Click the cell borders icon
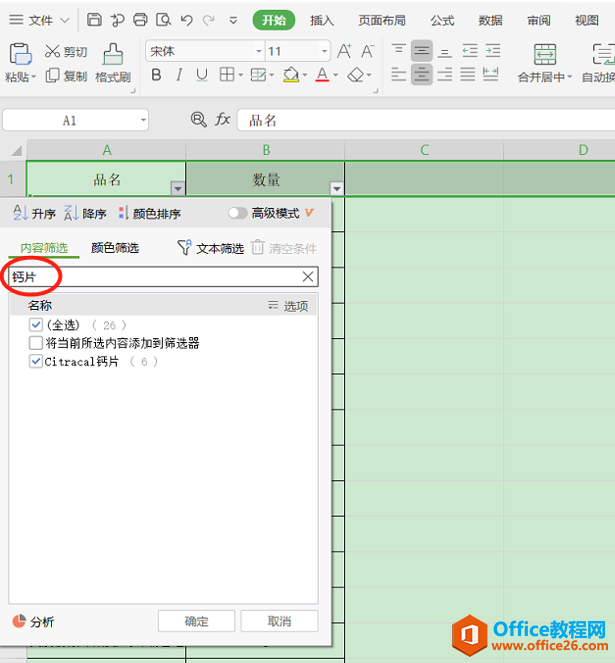Image resolution: width=615 pixels, height=663 pixels. pyautogui.click(x=227, y=75)
